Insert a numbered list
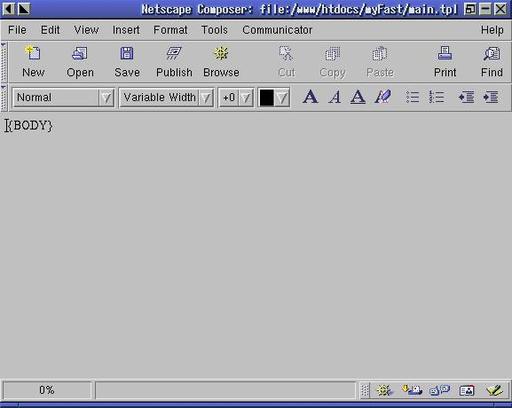The height and width of the screenshot is (408, 512). pyautogui.click(x=436, y=97)
